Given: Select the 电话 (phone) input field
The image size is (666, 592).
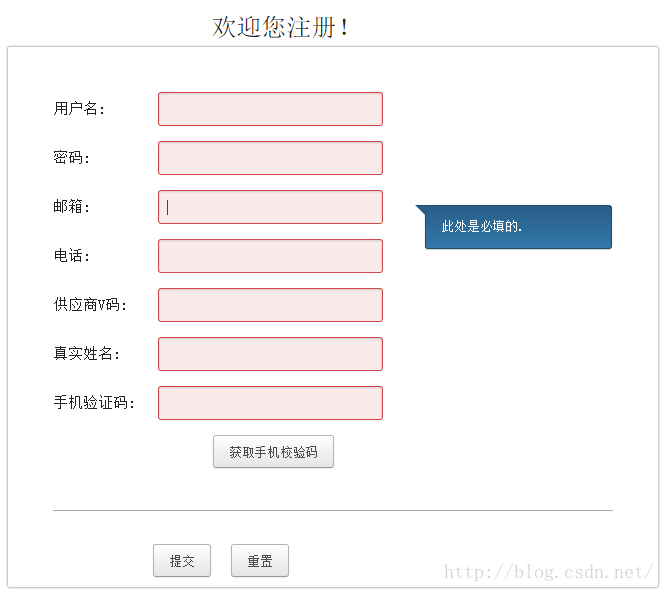Looking at the screenshot, I should [270, 256].
